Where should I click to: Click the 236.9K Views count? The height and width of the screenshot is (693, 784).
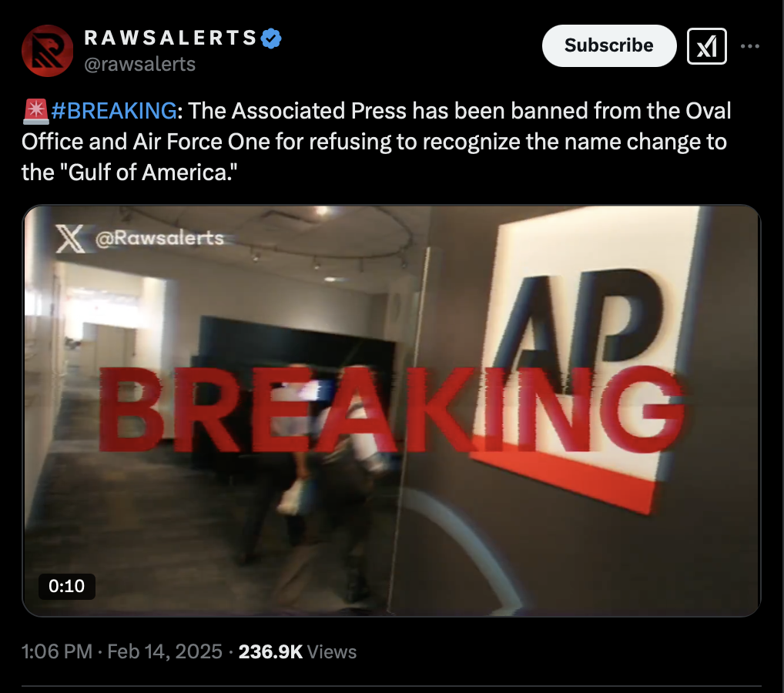click(297, 651)
